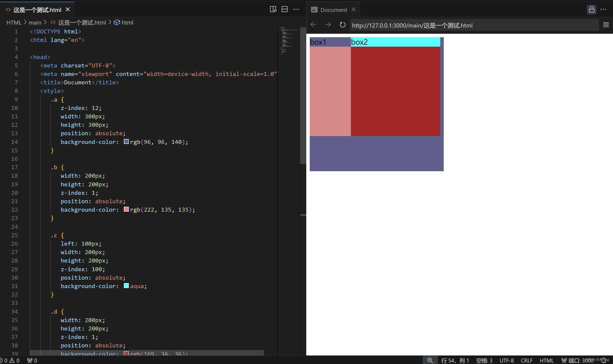Expand the main breadcrumb folder
Screen dimensions: 613x364
coord(35,23)
